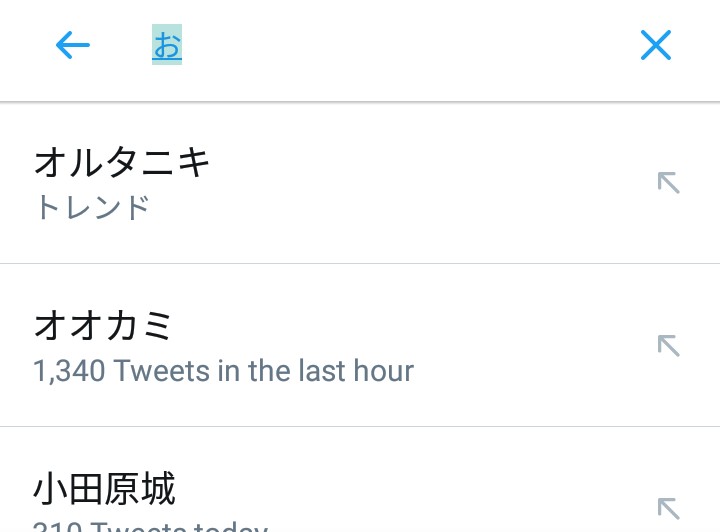Tap the "last hour" text below オオカミ
Screen dimensions: 720x532
(x=355, y=371)
